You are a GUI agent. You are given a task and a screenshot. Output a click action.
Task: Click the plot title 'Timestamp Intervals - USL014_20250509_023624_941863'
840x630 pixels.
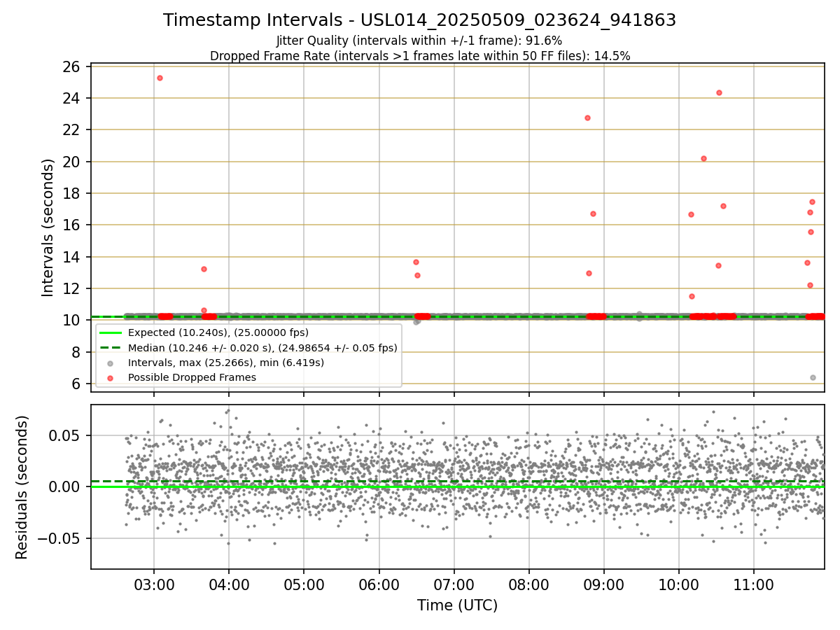[420, 20]
